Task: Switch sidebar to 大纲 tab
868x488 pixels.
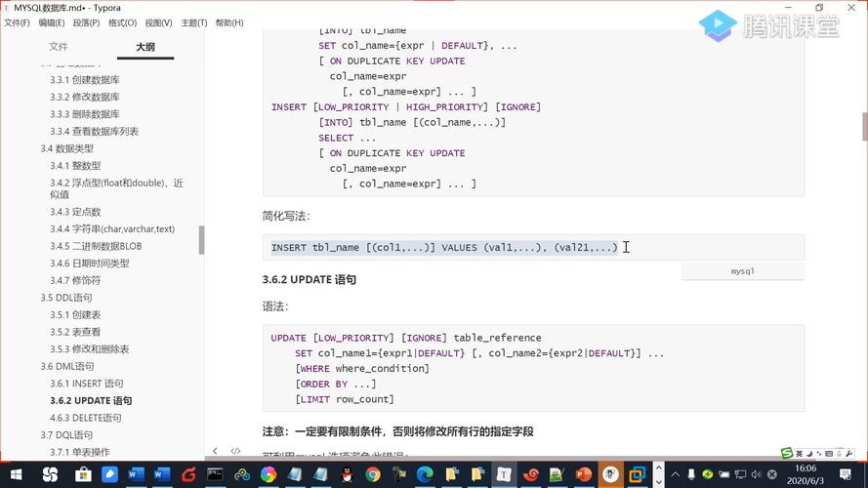Action: pyautogui.click(x=145, y=47)
